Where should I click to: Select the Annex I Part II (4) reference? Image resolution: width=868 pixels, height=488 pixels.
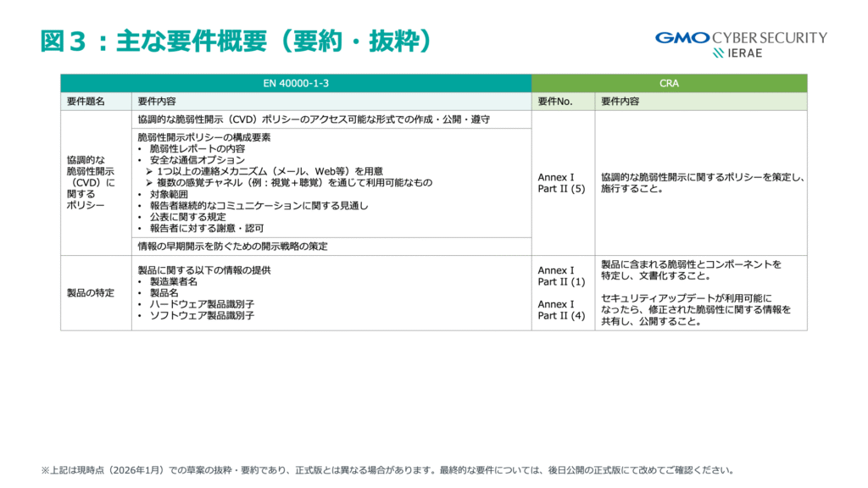click(561, 309)
